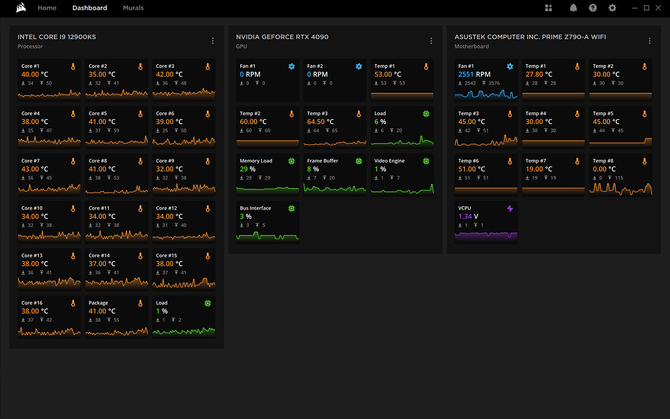The height and width of the screenshot is (419, 670).
Task: Click thermometer icon on Core #1 card
Action: pyautogui.click(x=73, y=67)
